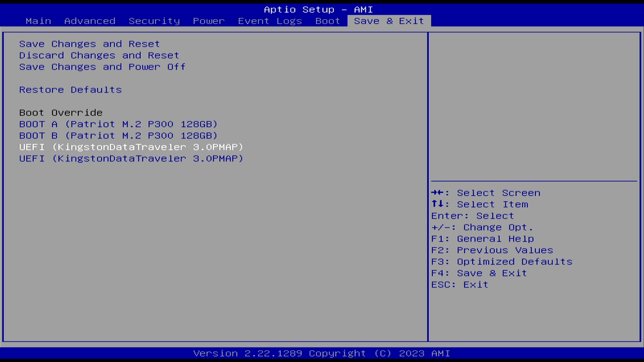Switch to the Advanced tab
644x362 pixels.
(90, 21)
